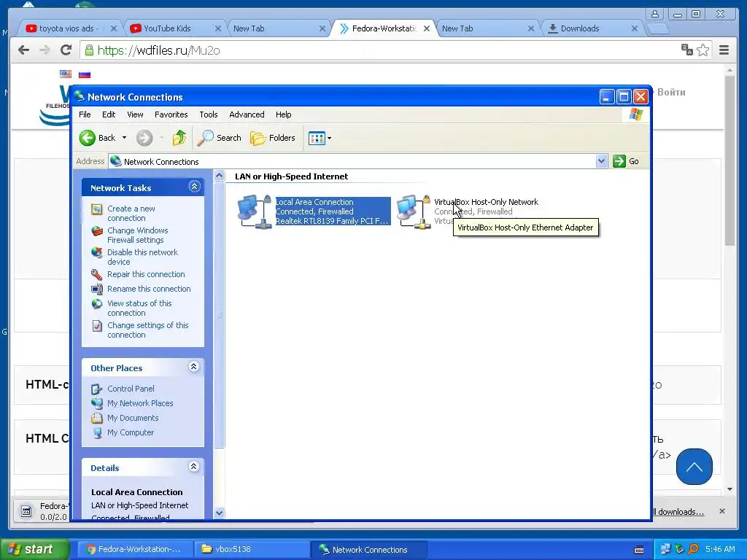The width and height of the screenshot is (747, 560).
Task: Click the Войти login link on webpage
Action: point(671,93)
